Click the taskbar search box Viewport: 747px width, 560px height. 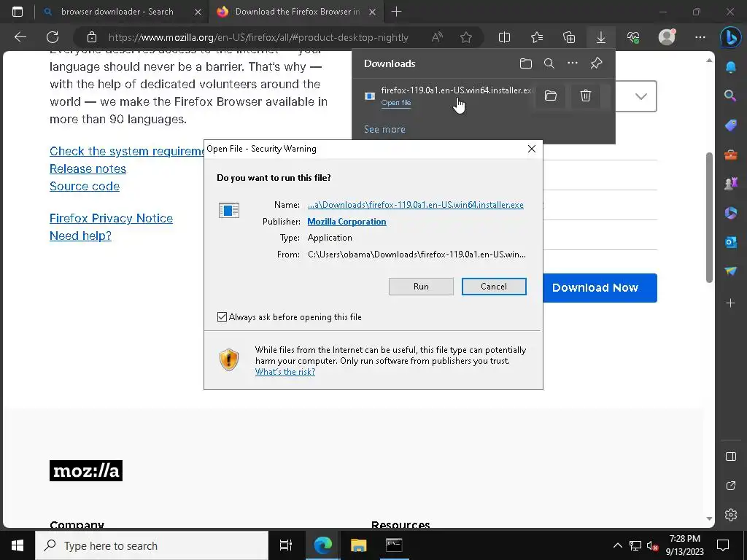152,545
